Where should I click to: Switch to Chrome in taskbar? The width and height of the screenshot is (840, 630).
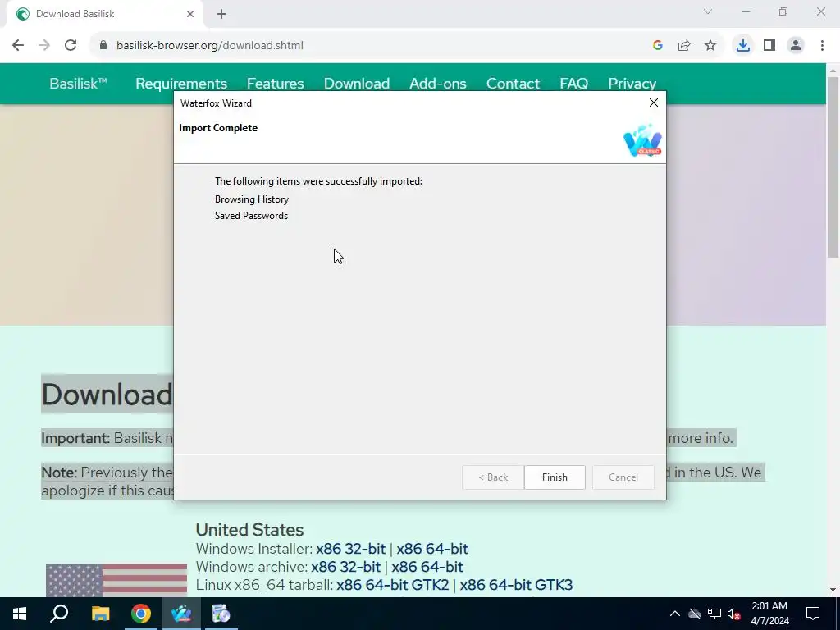(x=141, y=614)
